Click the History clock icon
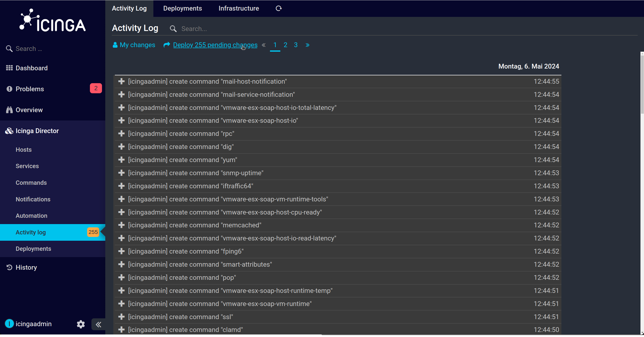Screen dimensions: 644x337 point(9,267)
